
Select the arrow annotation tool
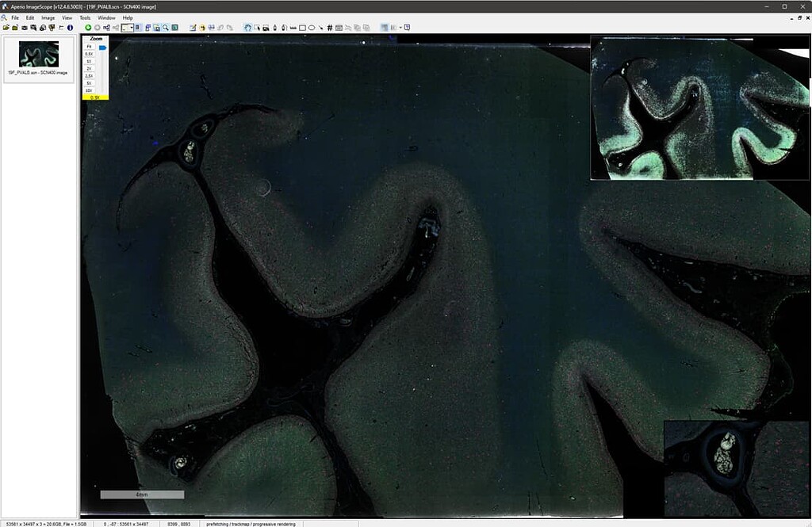tap(320, 27)
